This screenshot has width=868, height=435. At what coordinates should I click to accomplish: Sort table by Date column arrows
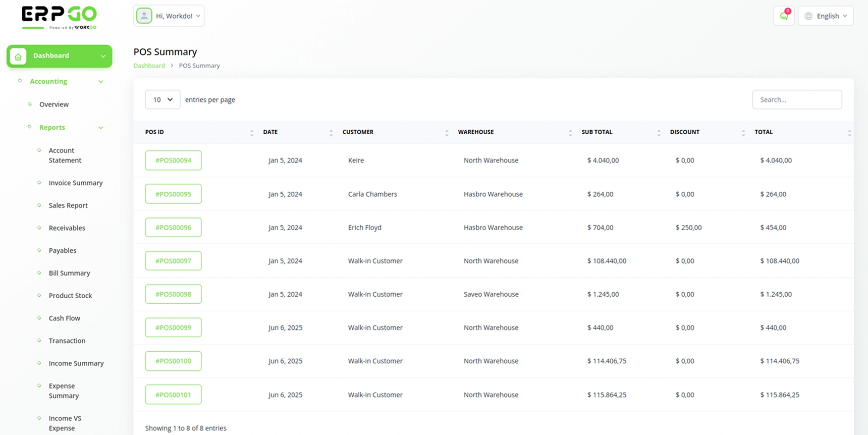(x=331, y=133)
